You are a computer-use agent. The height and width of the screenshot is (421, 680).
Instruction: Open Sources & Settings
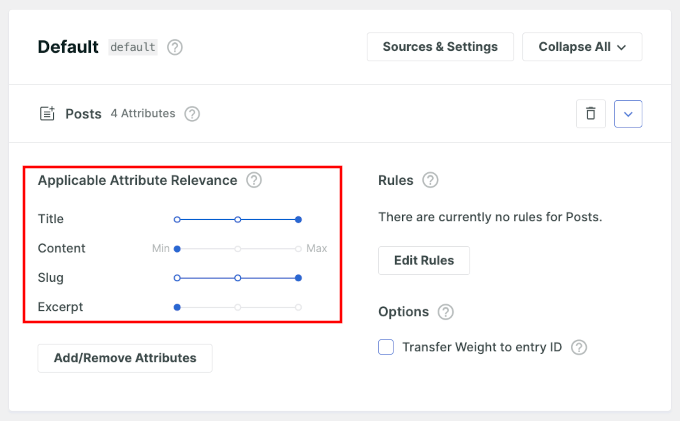coord(440,47)
